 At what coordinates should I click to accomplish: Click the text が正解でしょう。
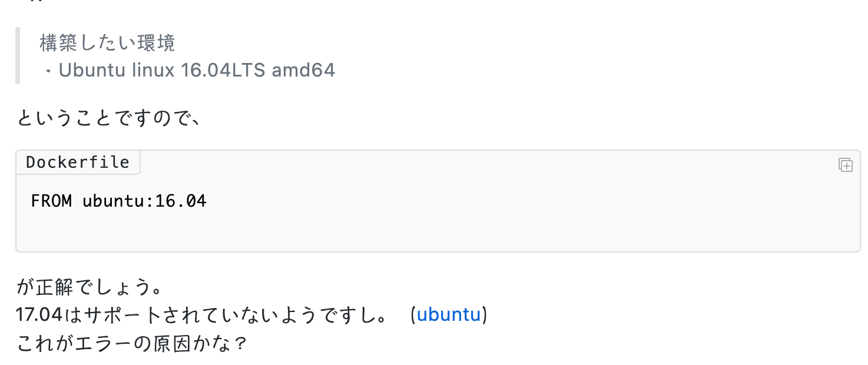point(89,288)
